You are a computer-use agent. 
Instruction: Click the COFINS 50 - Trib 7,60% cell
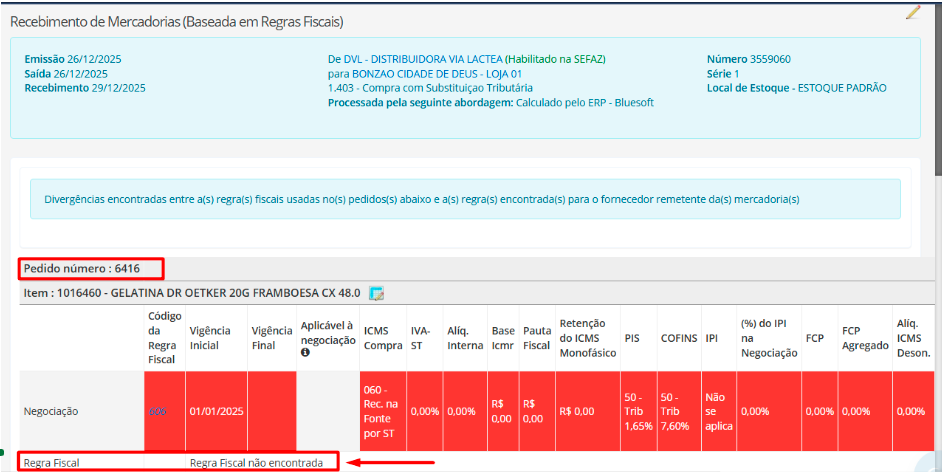(x=679, y=411)
